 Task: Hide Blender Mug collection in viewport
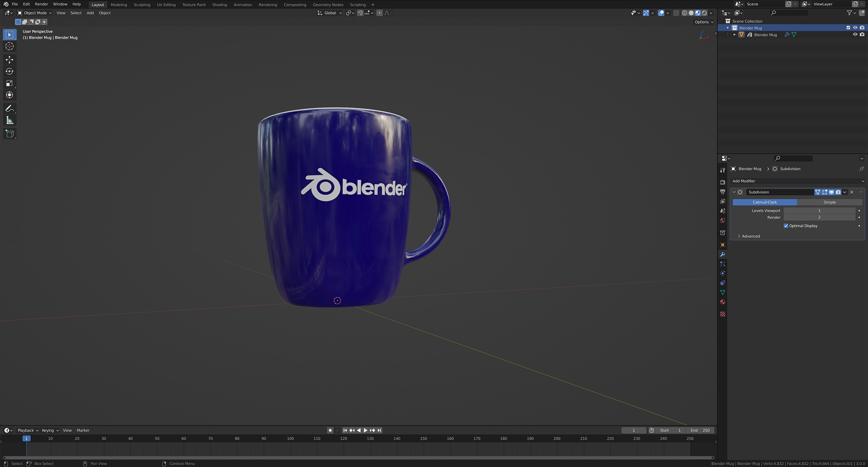[855, 28]
